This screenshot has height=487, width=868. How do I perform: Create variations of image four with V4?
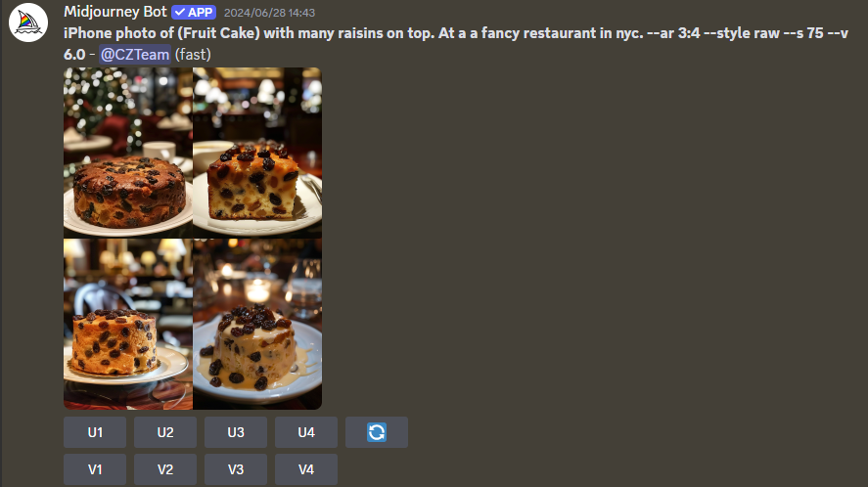click(x=306, y=469)
